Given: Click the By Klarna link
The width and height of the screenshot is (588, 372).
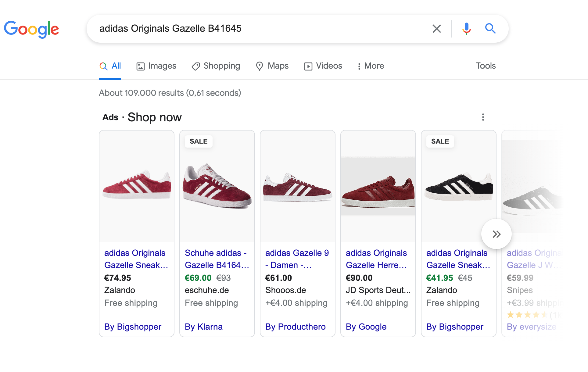Looking at the screenshot, I should click(x=204, y=327).
